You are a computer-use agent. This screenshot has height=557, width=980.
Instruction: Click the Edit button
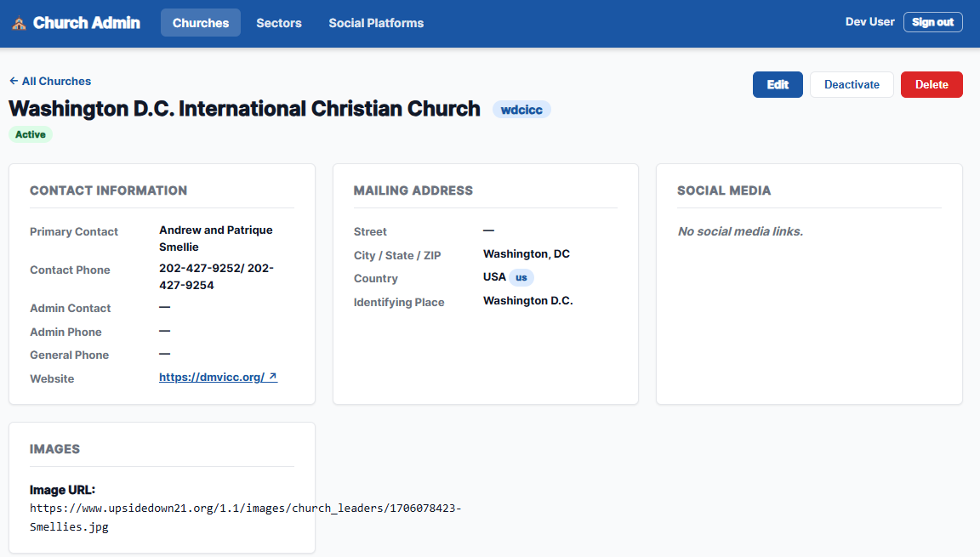point(778,84)
